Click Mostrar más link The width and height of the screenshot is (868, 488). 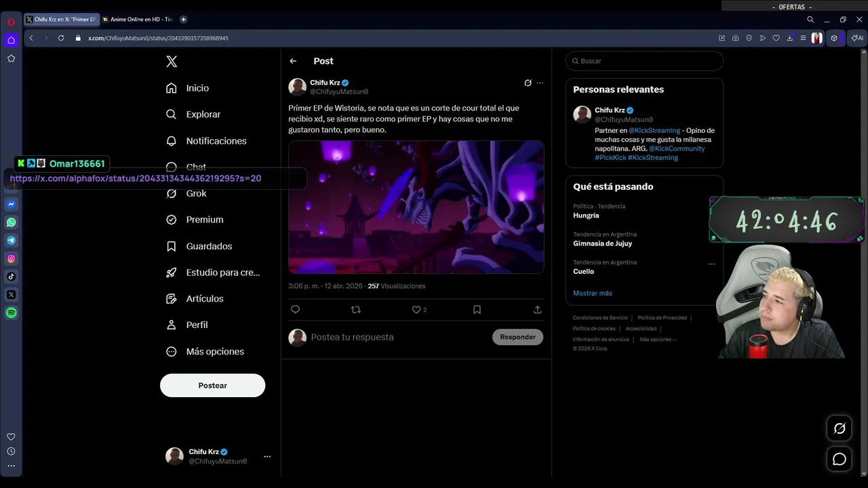[593, 293]
